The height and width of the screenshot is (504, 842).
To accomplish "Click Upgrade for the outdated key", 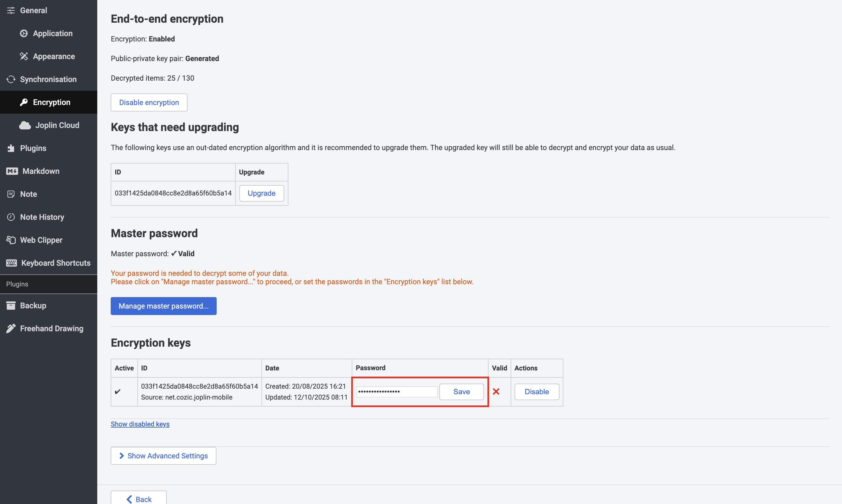I will pyautogui.click(x=262, y=193).
